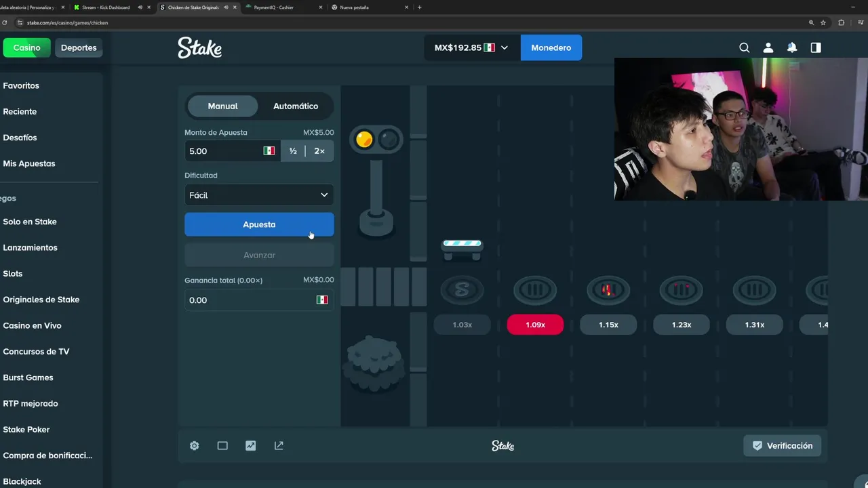868x488 pixels.
Task: Click the 1.15x multiplier tile
Action: click(x=608, y=325)
